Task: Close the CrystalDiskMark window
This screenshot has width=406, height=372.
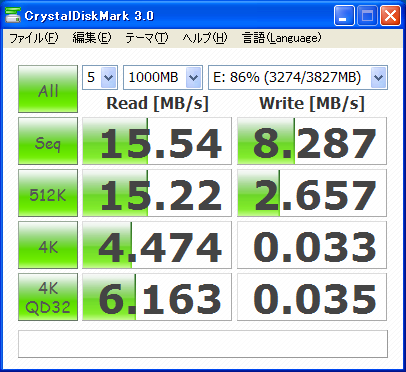Action: coord(390,16)
